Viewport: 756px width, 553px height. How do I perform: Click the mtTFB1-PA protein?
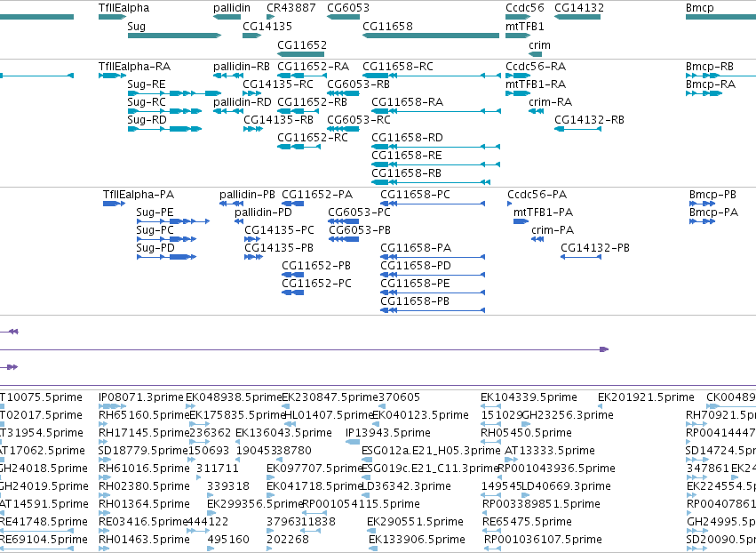pos(521,221)
